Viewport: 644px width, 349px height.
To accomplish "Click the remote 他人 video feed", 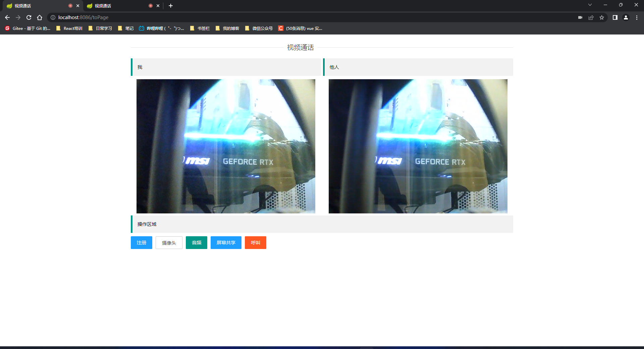I will pos(418,146).
